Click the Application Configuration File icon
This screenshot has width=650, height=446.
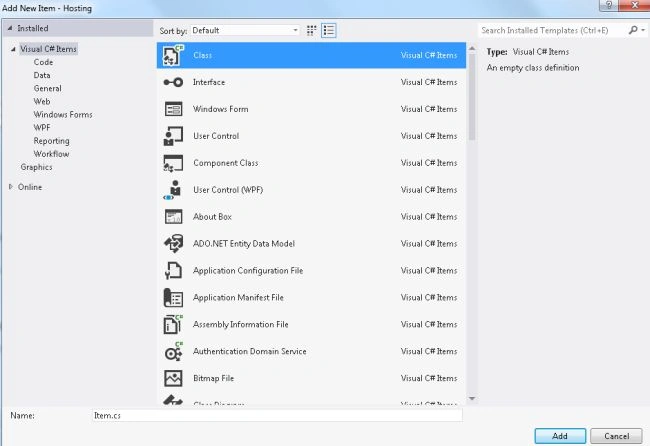pos(173,271)
